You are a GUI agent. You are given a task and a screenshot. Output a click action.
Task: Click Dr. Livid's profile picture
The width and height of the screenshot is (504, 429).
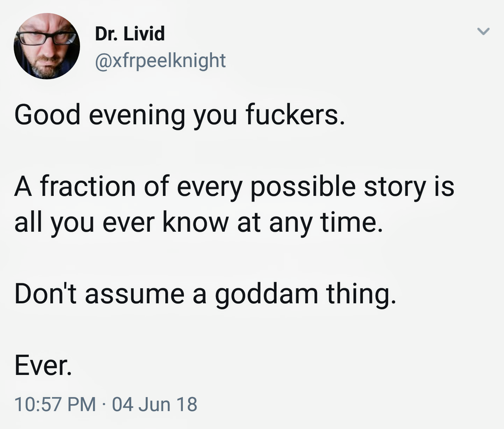tap(47, 46)
